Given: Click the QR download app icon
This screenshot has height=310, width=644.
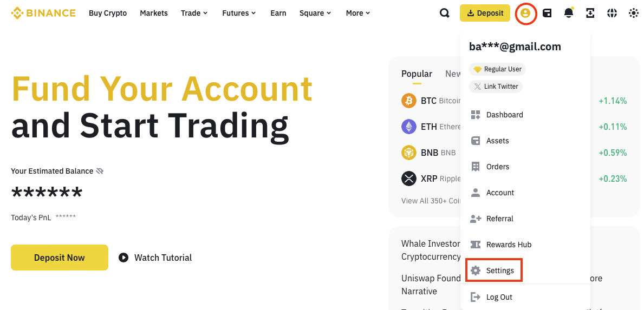Looking at the screenshot, I should 590,13.
